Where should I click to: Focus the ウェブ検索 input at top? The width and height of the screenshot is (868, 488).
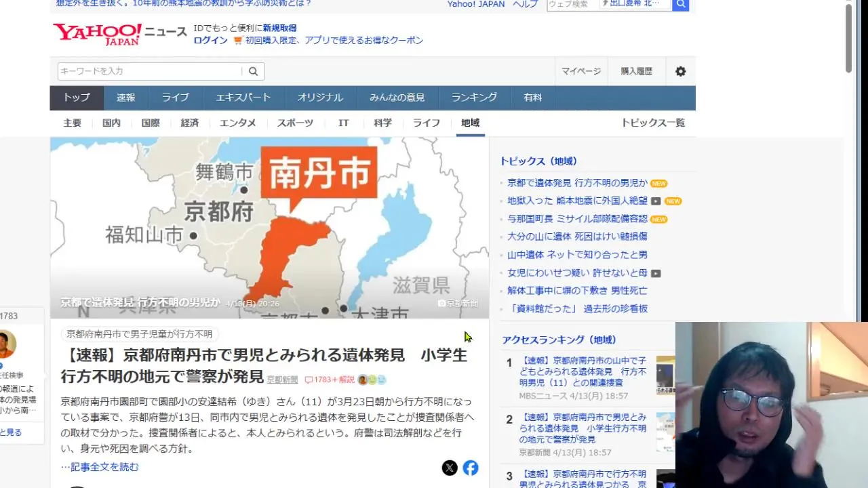[572, 4]
